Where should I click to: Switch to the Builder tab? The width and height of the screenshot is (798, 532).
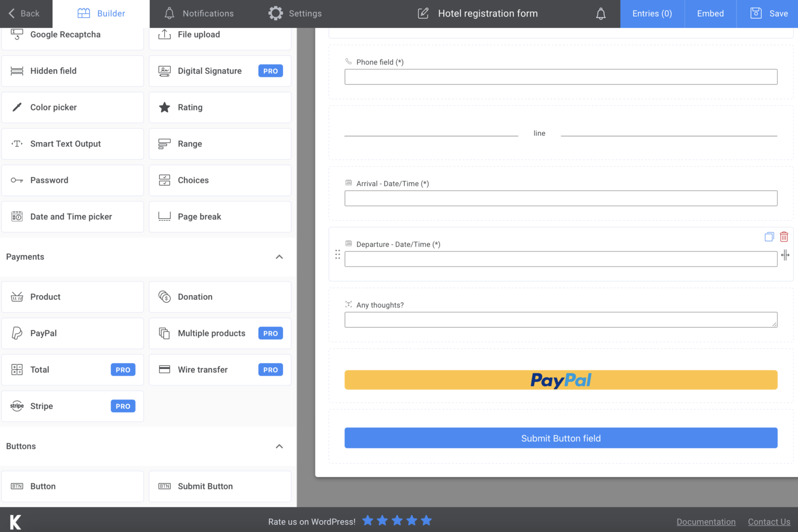click(x=102, y=14)
